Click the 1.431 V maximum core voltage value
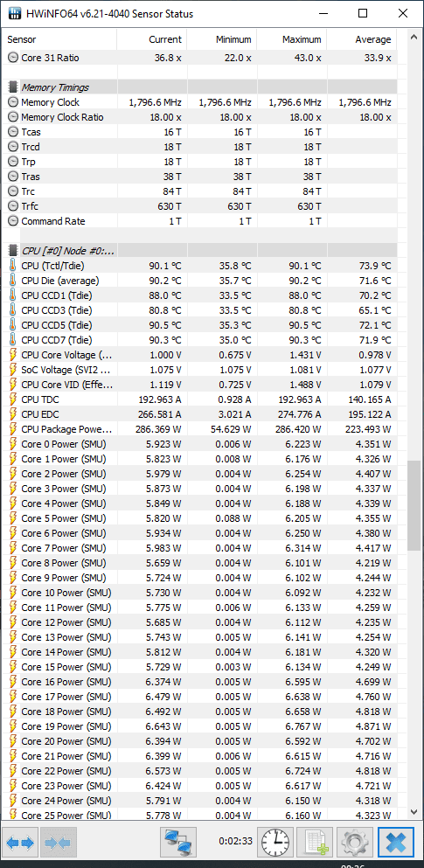The image size is (424, 868). 304,355
